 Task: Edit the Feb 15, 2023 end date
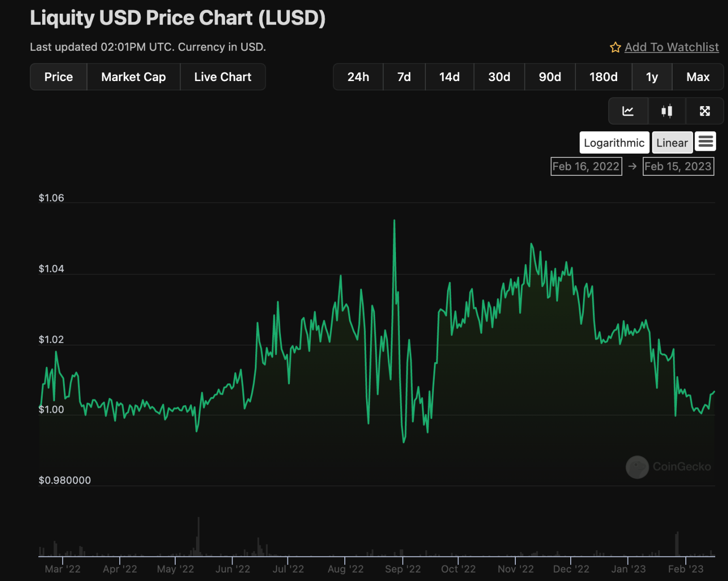click(678, 166)
